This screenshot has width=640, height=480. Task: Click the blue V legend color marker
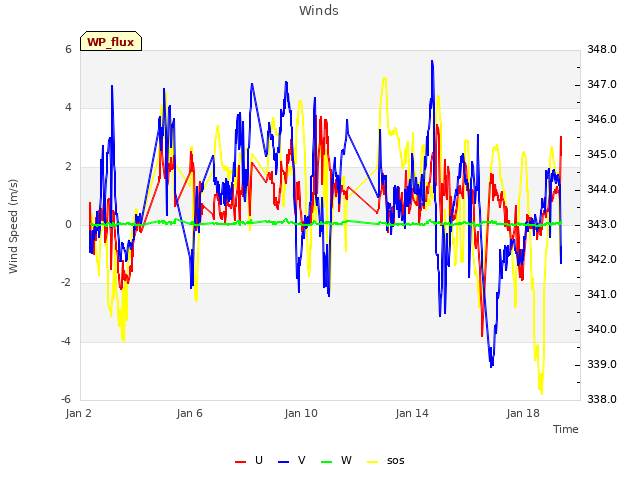click(x=283, y=462)
